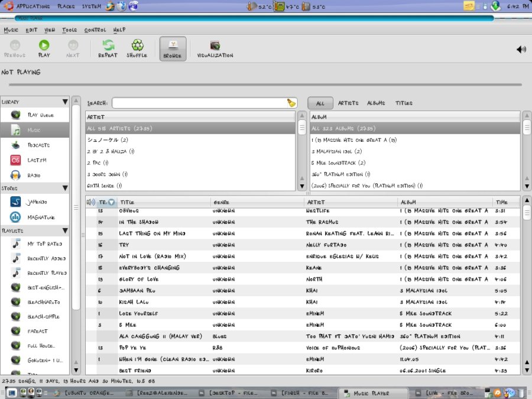Sort songs by the Genre column
The image size is (532, 399).
tap(257, 202)
